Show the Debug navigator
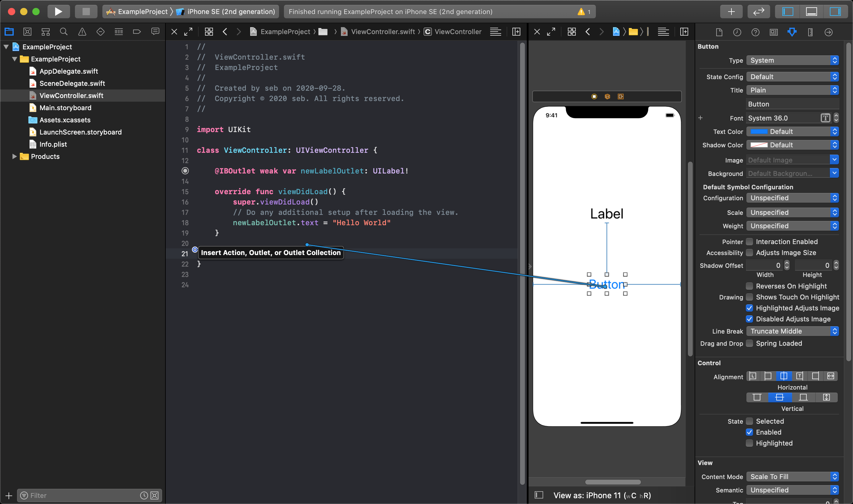The image size is (853, 504). (119, 32)
